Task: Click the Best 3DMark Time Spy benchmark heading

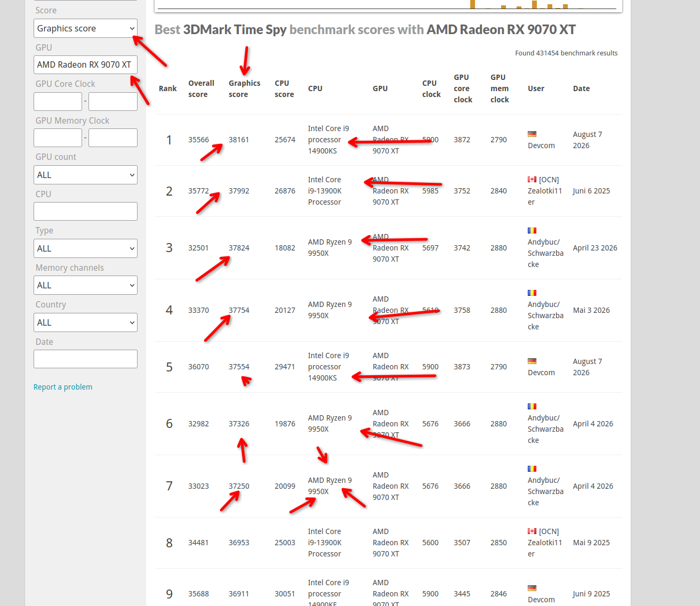Action: pos(365,29)
